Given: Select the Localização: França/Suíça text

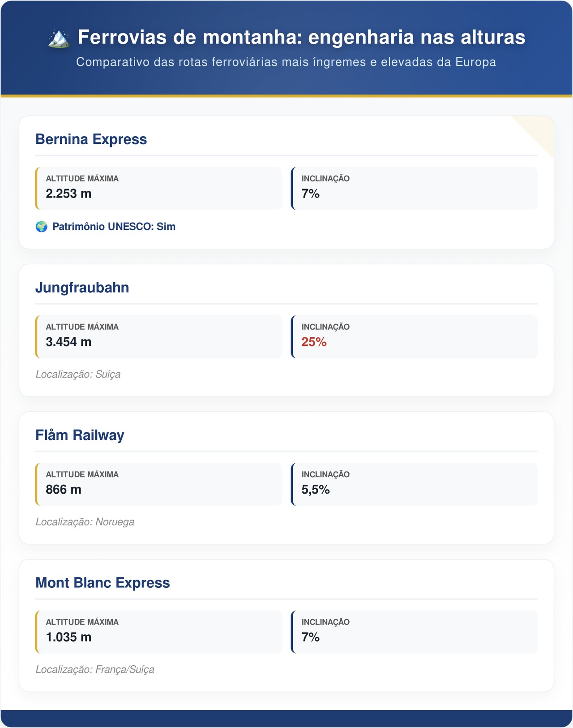Looking at the screenshot, I should (x=95, y=669).
